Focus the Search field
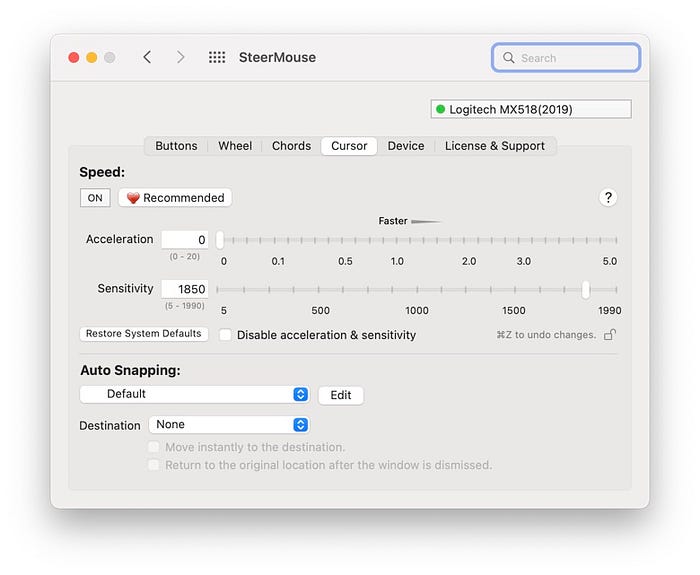 pyautogui.click(x=566, y=58)
